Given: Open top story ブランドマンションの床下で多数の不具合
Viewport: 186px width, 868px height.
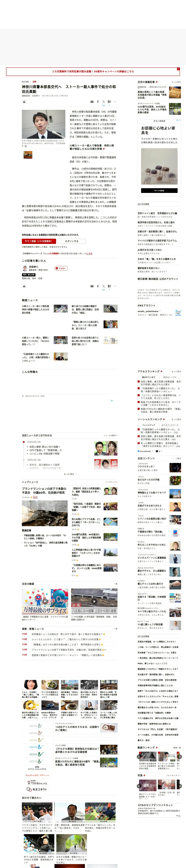Looking at the screenshot, I should click(44, 490).
